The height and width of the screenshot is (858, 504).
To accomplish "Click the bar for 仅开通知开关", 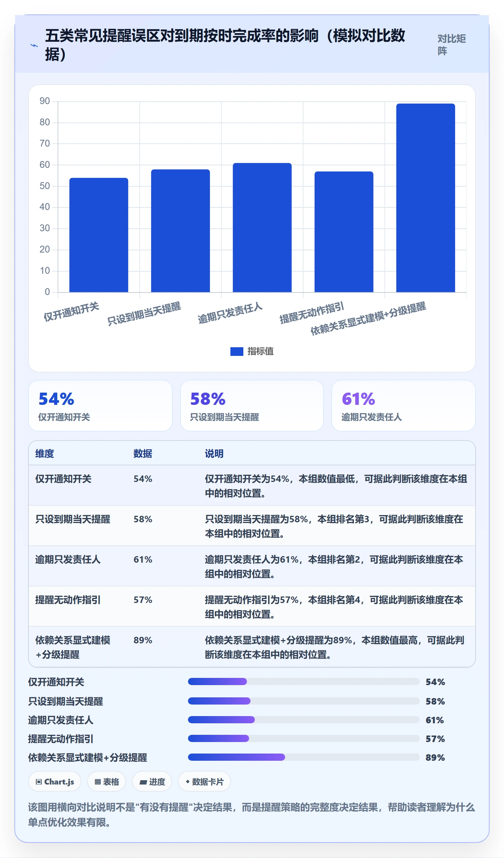I will click(x=99, y=235).
